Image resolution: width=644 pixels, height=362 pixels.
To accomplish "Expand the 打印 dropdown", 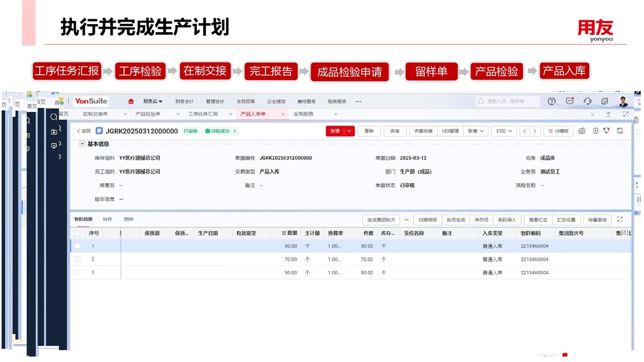I will coord(504,131).
